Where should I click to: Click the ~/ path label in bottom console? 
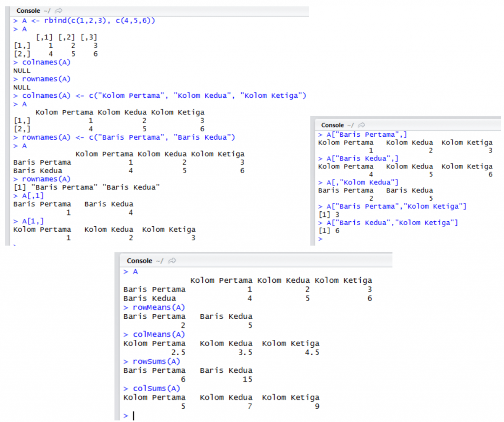pyautogui.click(x=159, y=261)
